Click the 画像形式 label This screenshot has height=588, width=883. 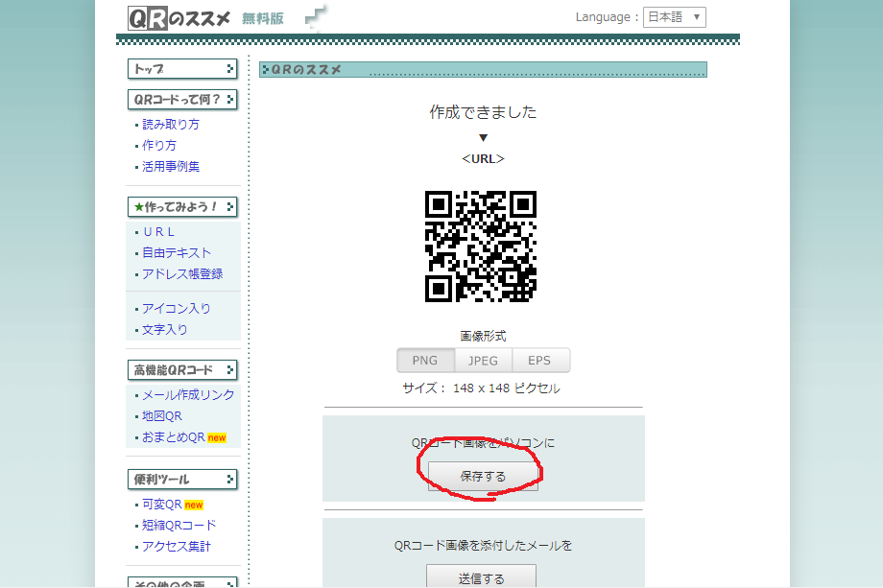483,336
